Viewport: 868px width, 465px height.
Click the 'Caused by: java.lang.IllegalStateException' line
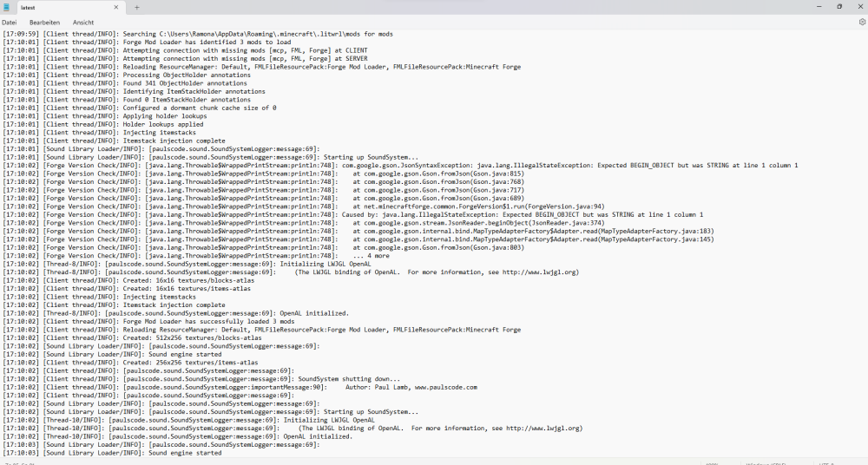[x=353, y=215]
